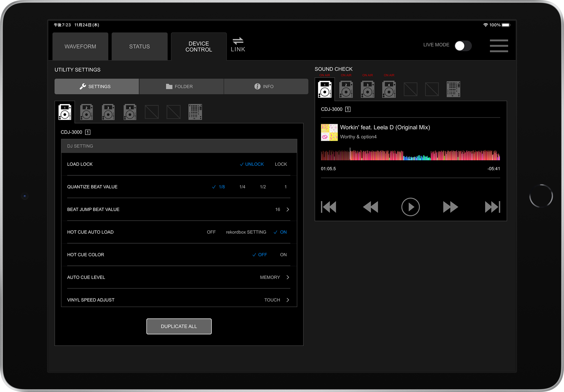Select the mixer icon in Utility Settings
564x392 pixels.
point(195,112)
